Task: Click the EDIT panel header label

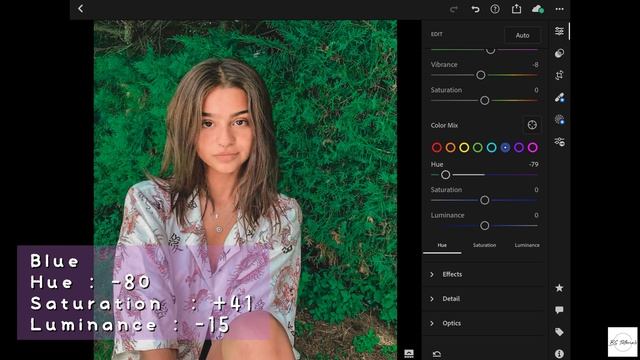Action: click(x=436, y=34)
